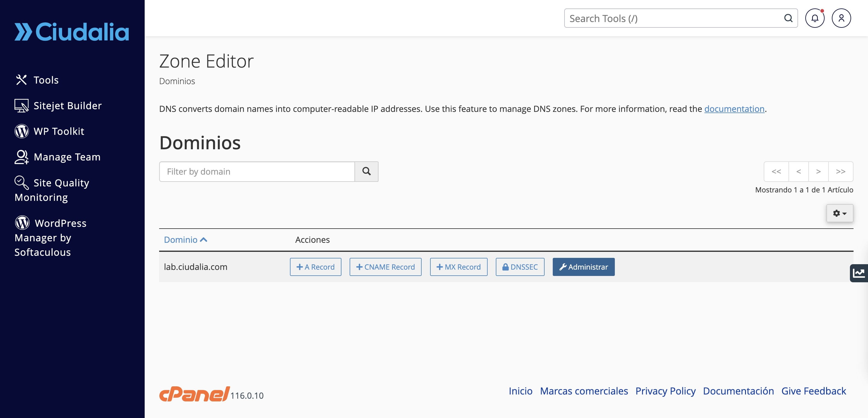The height and width of the screenshot is (418, 868).
Task: Click the Filter by domain input field
Action: 257,171
